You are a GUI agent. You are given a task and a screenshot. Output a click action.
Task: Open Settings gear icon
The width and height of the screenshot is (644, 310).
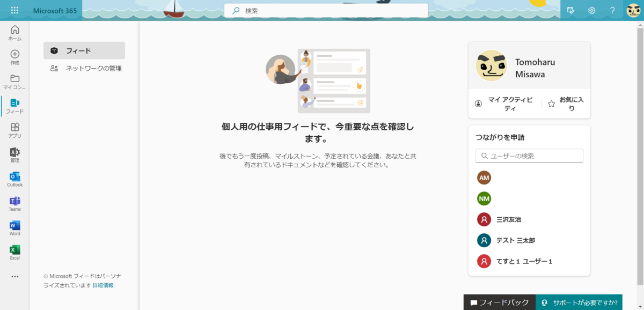coord(591,10)
